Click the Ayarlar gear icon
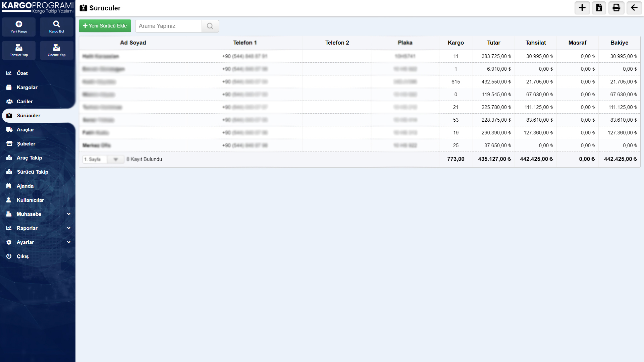 click(x=9, y=242)
